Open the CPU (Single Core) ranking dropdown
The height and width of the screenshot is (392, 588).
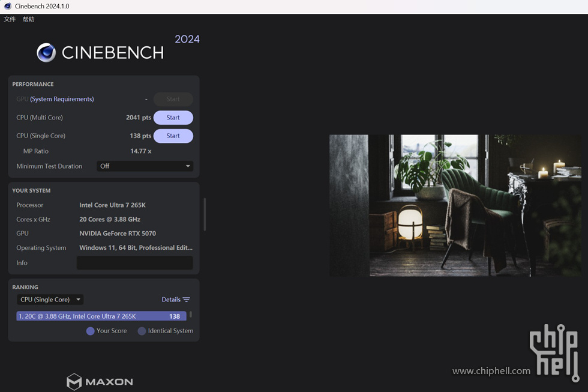click(50, 300)
